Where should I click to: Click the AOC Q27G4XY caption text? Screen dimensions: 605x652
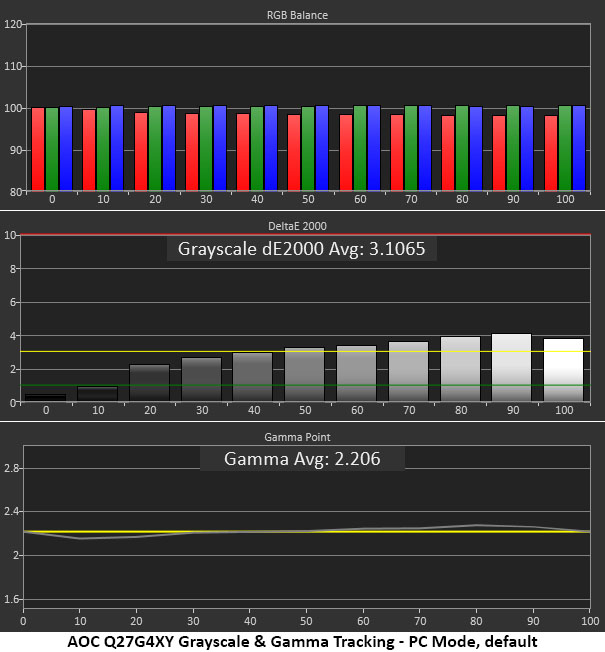click(302, 642)
